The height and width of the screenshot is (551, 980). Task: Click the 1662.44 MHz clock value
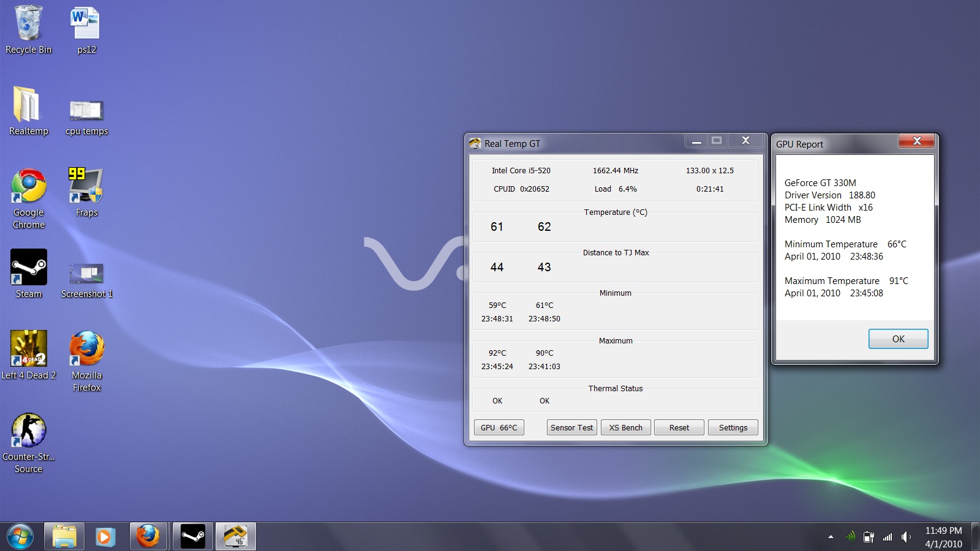click(x=615, y=170)
